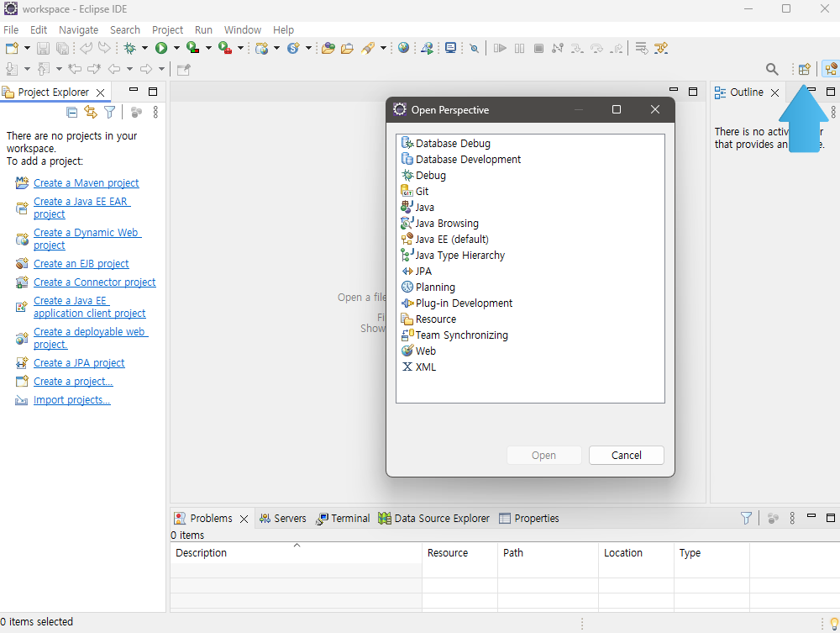Click the New wizard toolbar icon
The image size is (840, 633).
pyautogui.click(x=12, y=48)
